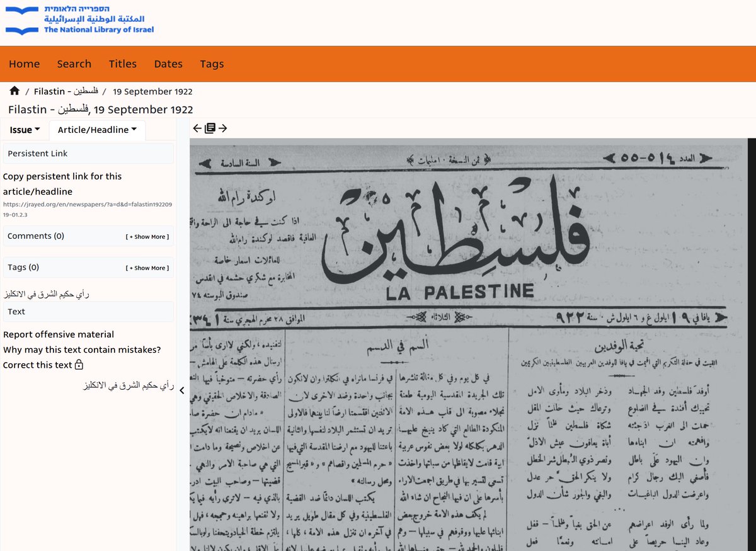
Task: Click Report offensive material link
Action: pyautogui.click(x=59, y=334)
